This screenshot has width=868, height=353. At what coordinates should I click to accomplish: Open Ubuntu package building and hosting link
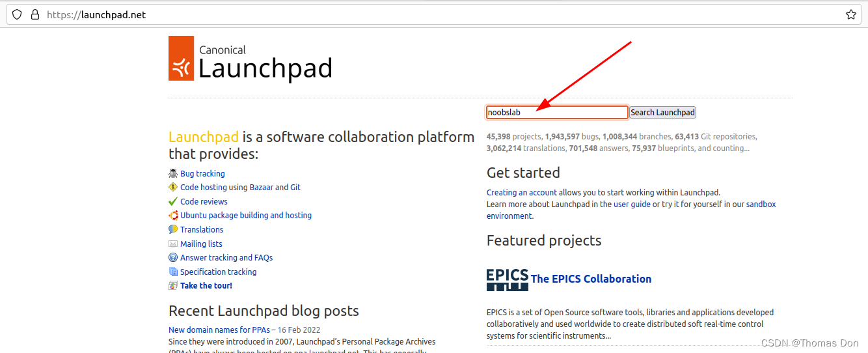(246, 215)
